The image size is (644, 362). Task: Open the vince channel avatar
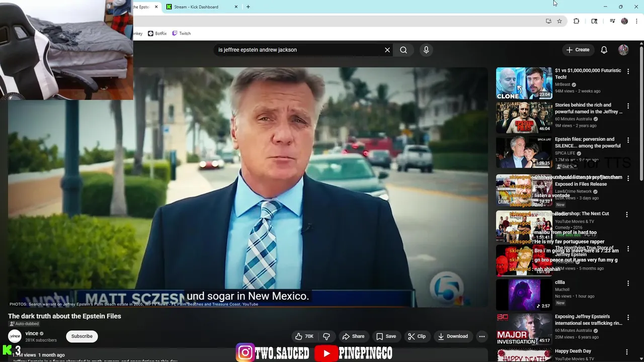(15, 336)
